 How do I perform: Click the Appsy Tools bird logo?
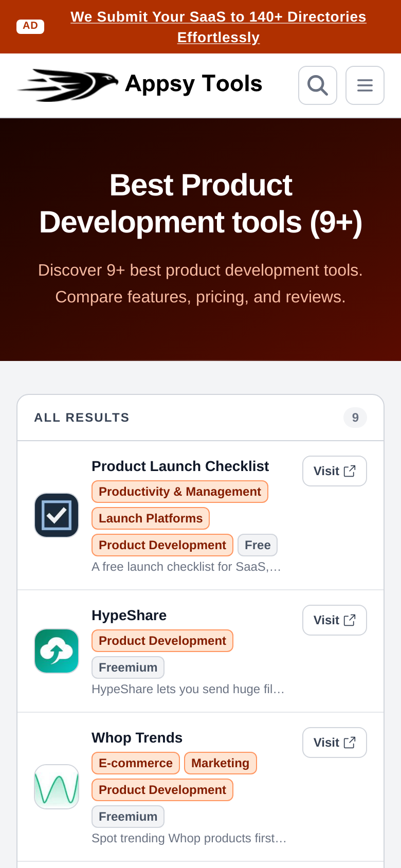pos(68,85)
